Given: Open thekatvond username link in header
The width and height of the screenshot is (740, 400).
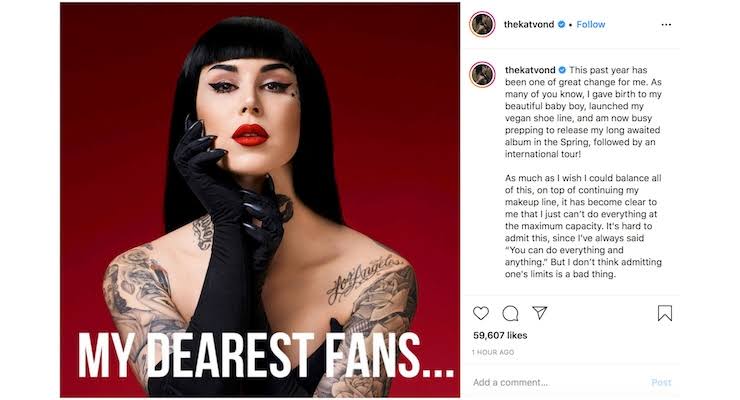Looking at the screenshot, I should tap(529, 25).
